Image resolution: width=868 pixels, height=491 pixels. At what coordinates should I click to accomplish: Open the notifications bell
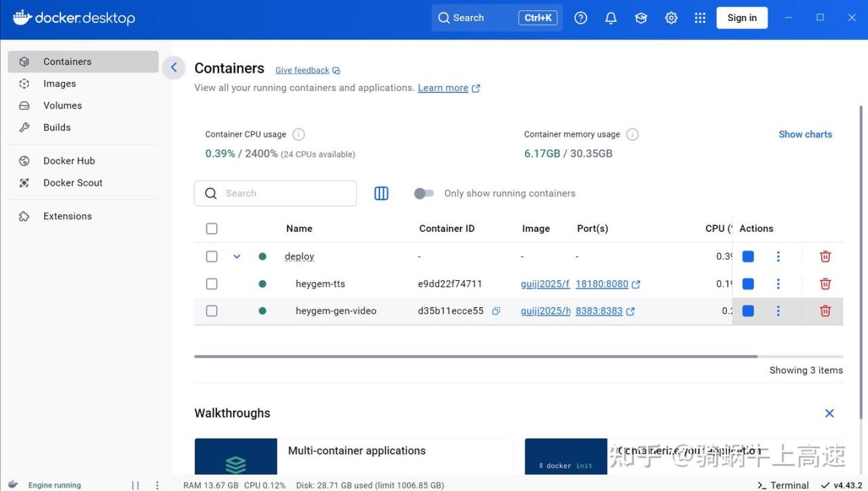point(611,18)
